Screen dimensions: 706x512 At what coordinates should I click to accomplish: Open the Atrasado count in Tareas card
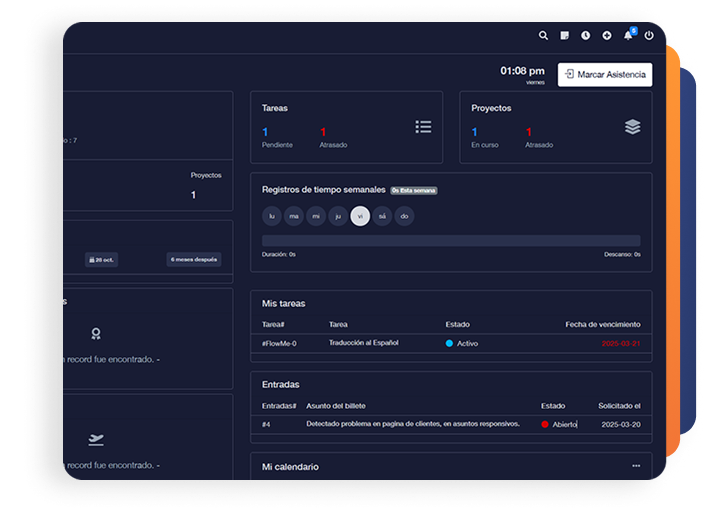[323, 132]
